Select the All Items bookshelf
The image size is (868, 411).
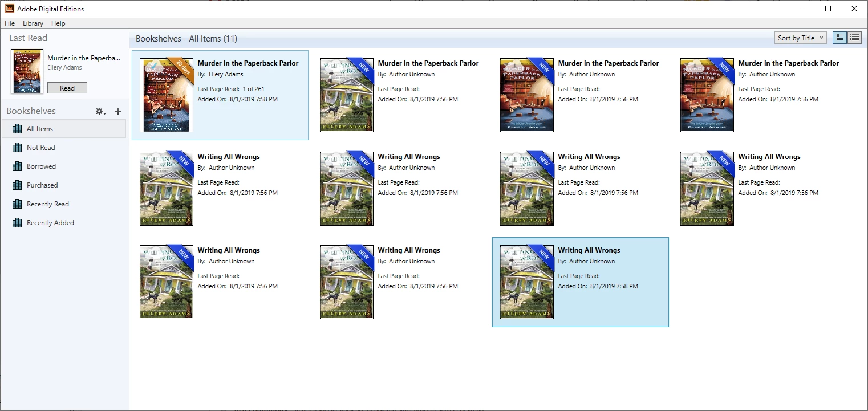(63, 129)
